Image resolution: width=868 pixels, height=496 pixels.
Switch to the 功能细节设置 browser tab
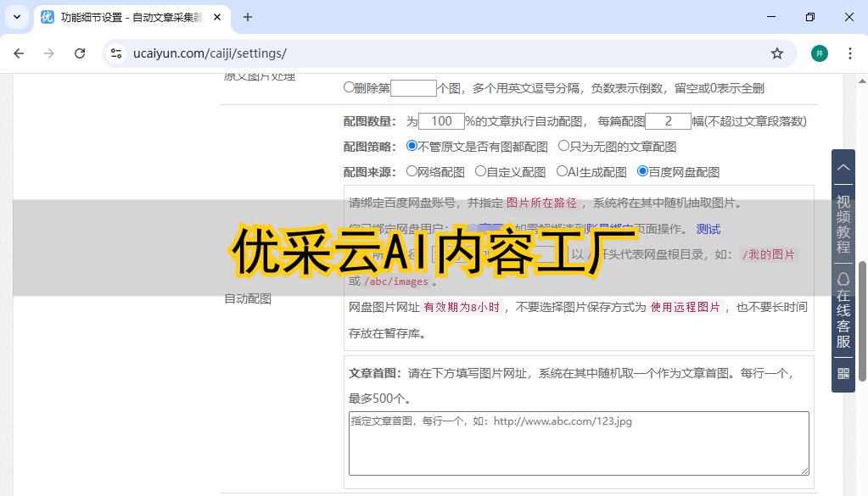127,17
